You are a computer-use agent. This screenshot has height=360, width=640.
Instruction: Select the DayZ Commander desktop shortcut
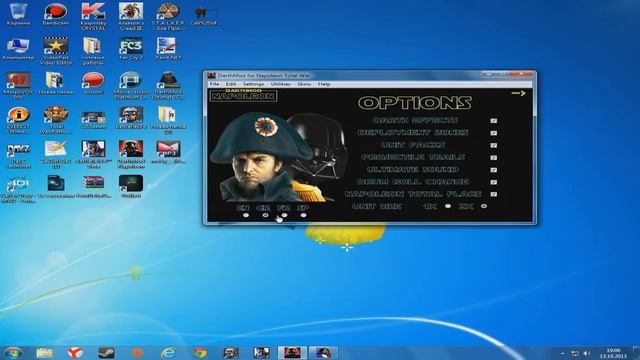[x=18, y=156]
